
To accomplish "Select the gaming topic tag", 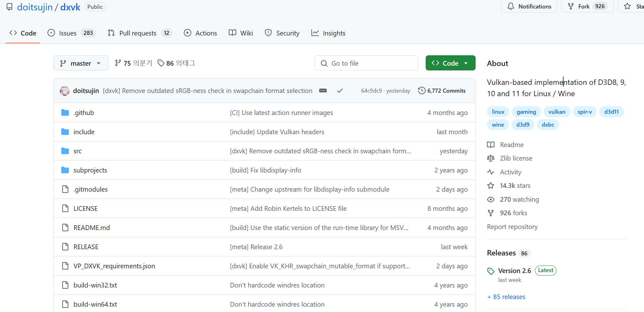I will pyautogui.click(x=526, y=112).
